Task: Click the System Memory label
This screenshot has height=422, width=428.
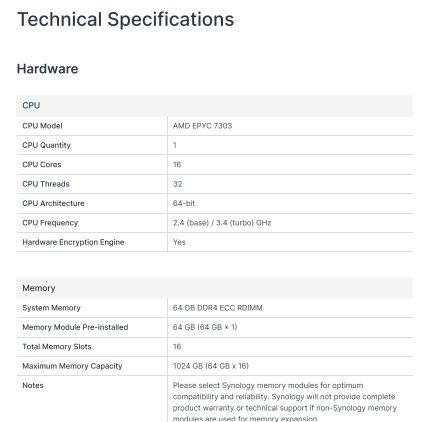Action: (51, 308)
